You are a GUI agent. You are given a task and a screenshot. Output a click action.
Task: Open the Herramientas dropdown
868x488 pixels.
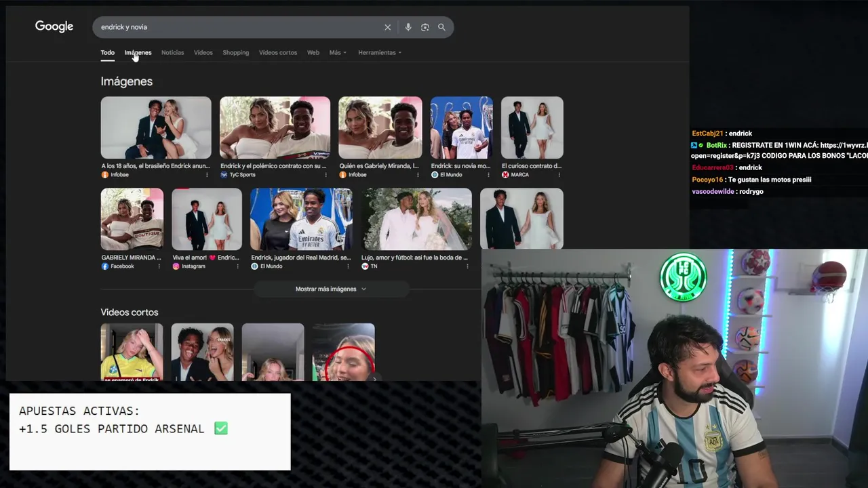click(x=380, y=53)
